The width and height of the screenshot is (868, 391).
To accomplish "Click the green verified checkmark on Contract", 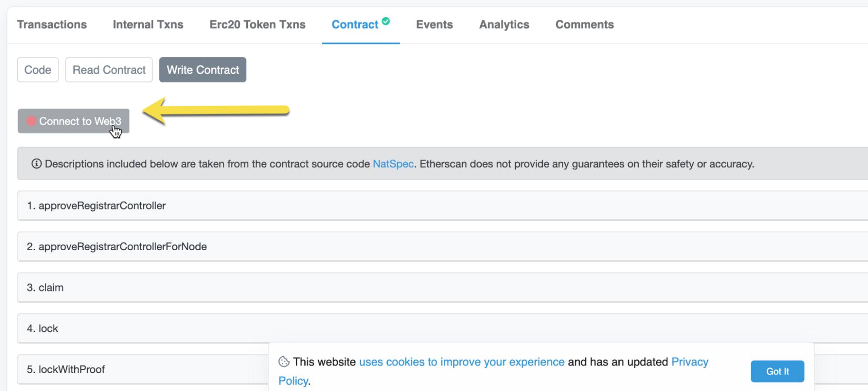I will coord(386,21).
